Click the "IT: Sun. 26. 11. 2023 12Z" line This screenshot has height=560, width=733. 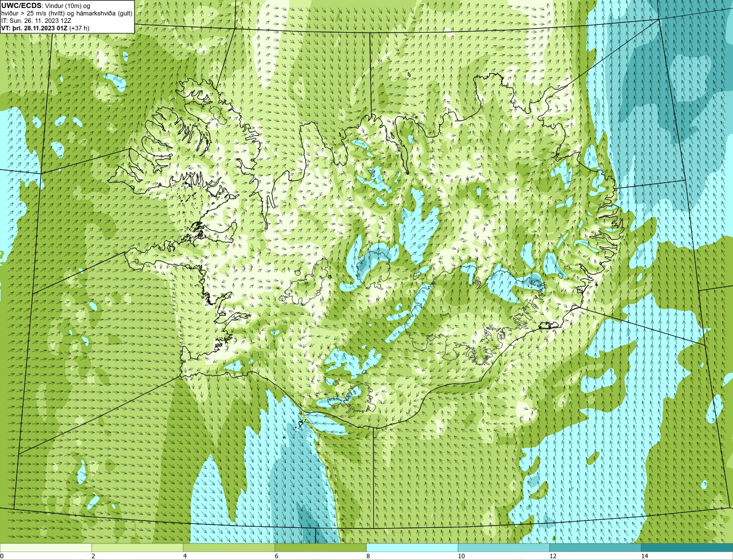click(36, 20)
